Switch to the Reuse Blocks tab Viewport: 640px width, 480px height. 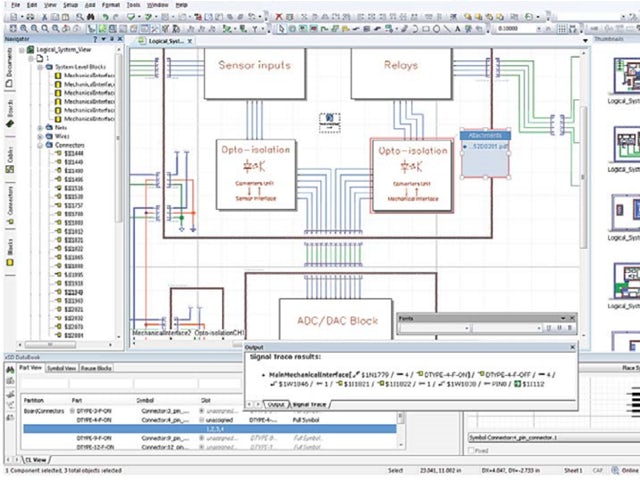[96, 368]
